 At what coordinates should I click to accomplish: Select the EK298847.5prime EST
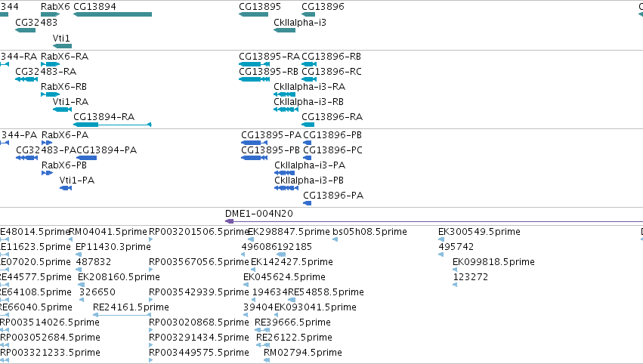coord(251,239)
